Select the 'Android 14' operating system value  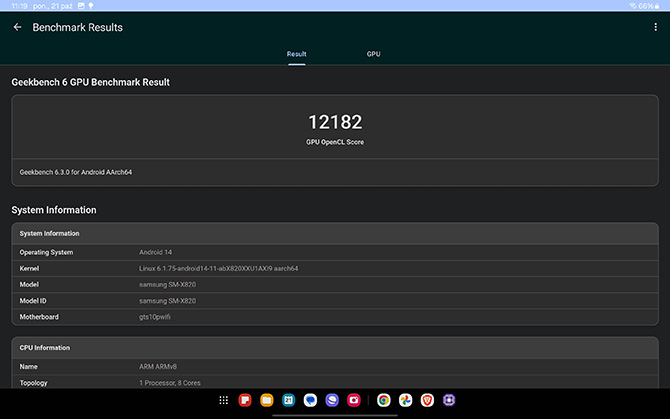coord(156,252)
